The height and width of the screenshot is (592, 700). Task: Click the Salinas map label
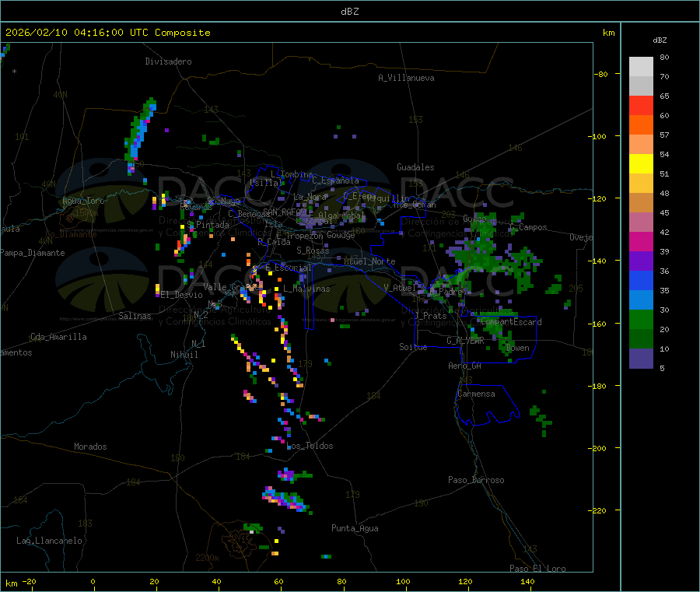(135, 316)
